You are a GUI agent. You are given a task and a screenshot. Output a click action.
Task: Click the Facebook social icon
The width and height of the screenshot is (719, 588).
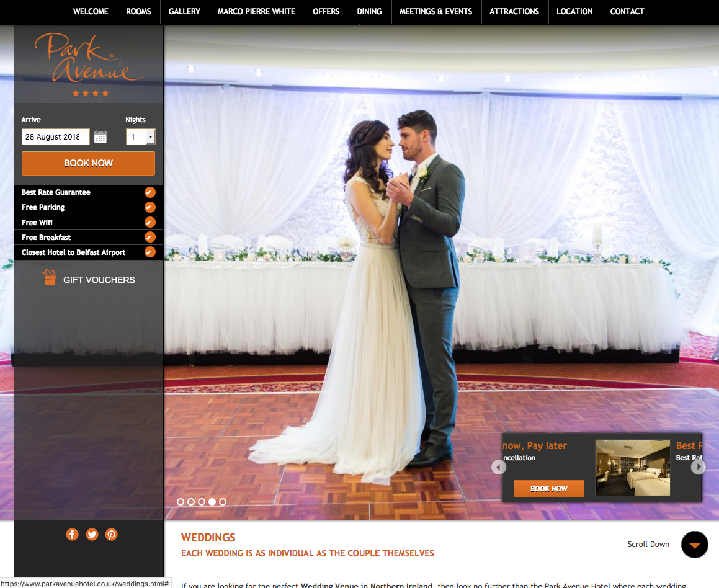73,534
